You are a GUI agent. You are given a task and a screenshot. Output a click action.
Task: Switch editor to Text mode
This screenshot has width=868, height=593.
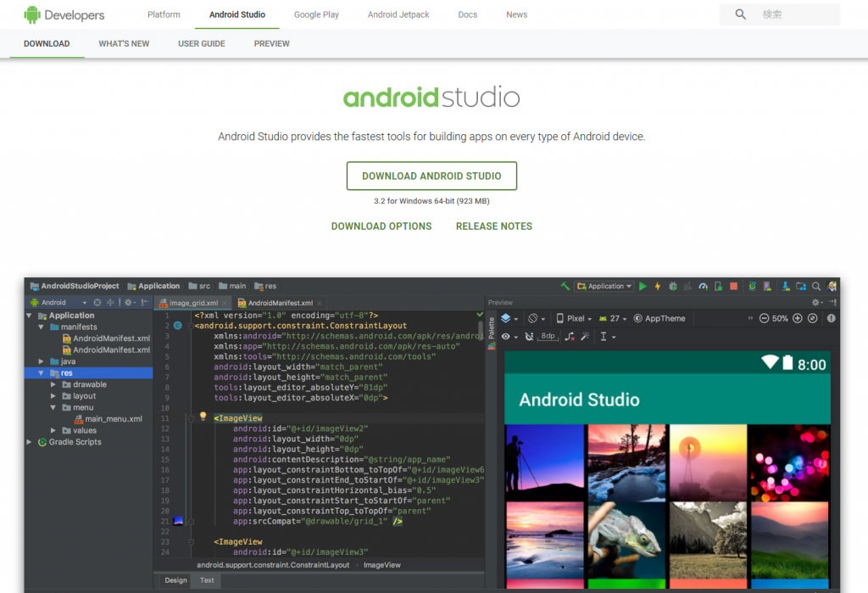[207, 580]
